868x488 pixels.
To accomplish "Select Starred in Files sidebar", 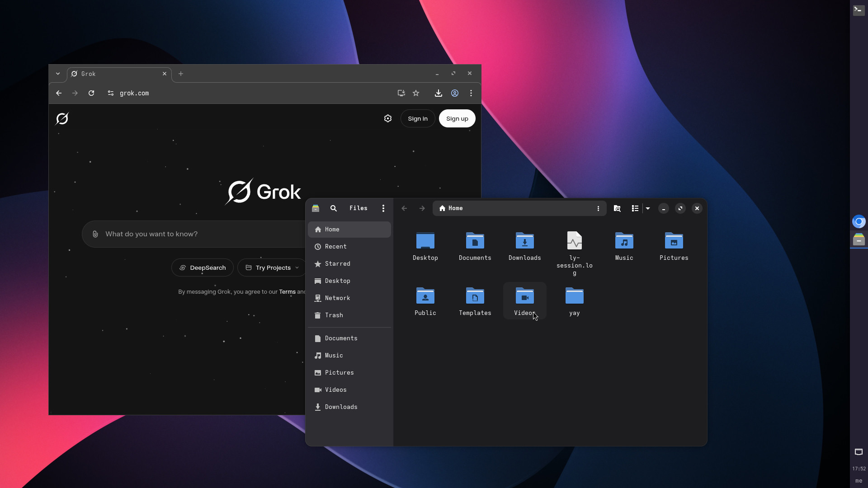I will 337,264.
